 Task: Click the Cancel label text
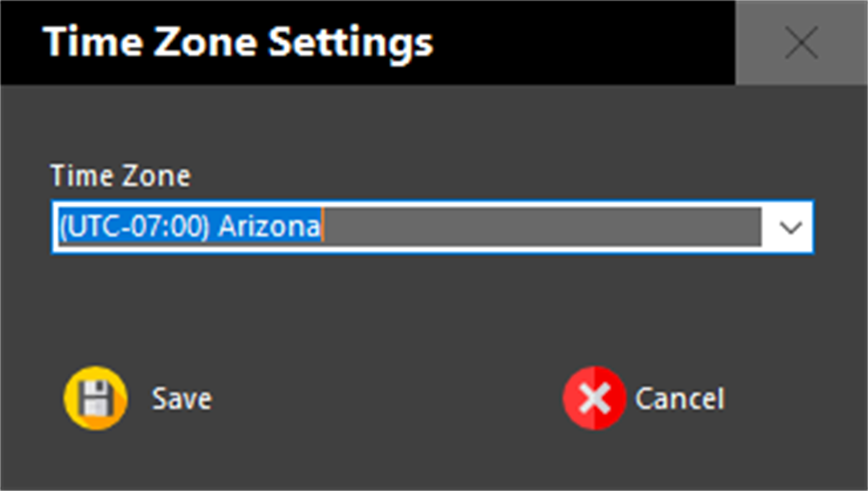click(x=679, y=398)
